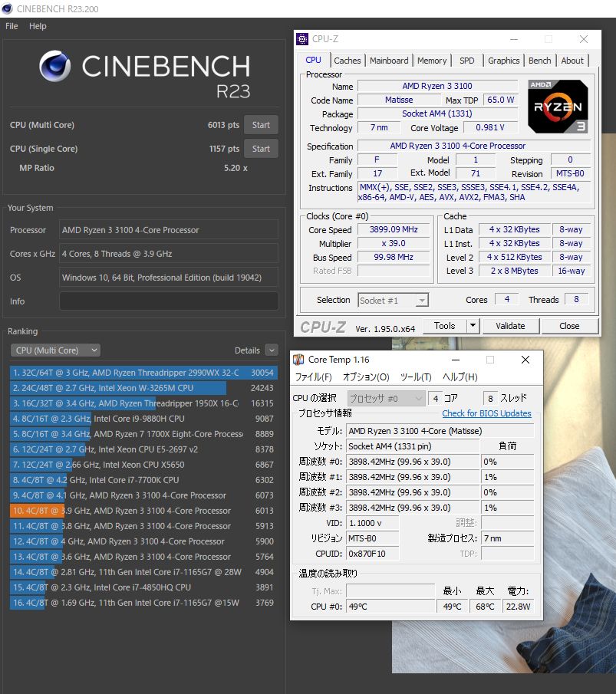This screenshot has height=694, width=616.
Task: Select ranking entry 1 Threadripper 2990WX
Action: (x=144, y=373)
